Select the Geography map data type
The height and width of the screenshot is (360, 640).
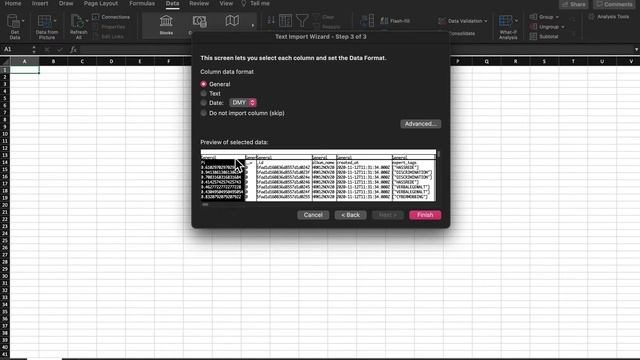coord(232,21)
